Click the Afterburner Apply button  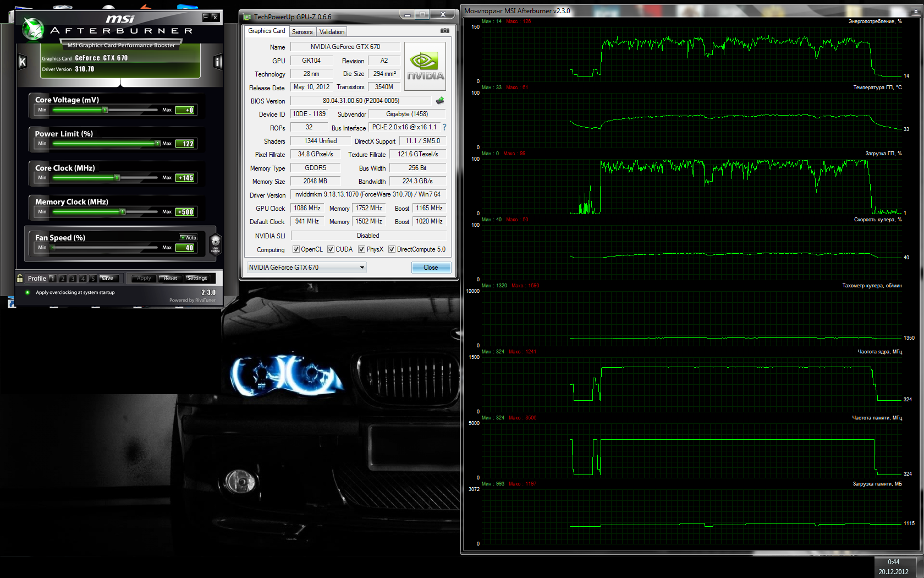[144, 279]
